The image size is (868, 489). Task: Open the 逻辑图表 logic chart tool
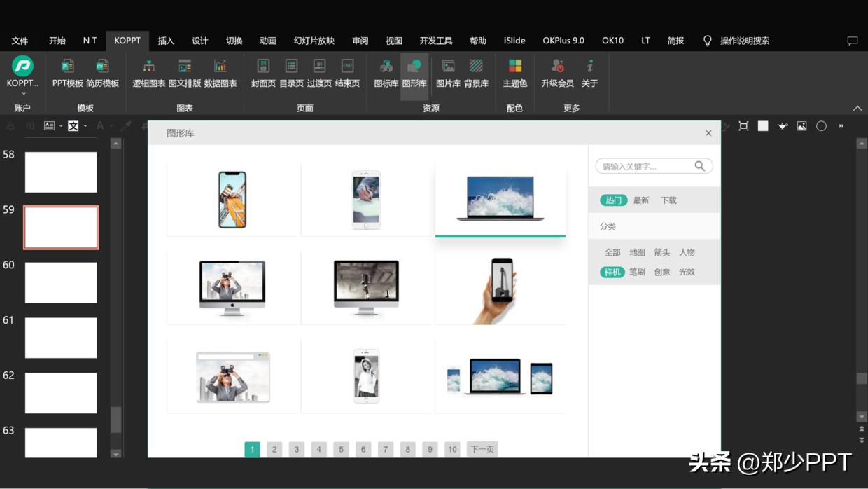tap(149, 74)
